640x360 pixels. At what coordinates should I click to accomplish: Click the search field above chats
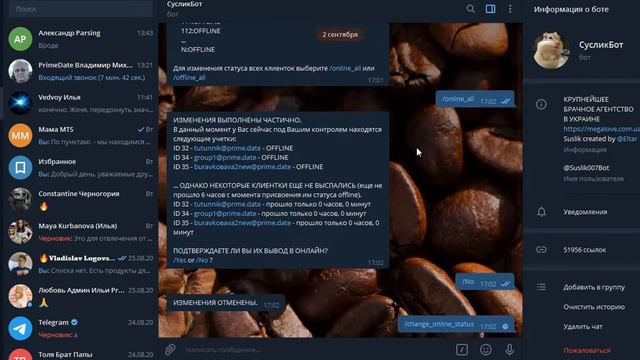(80, 9)
